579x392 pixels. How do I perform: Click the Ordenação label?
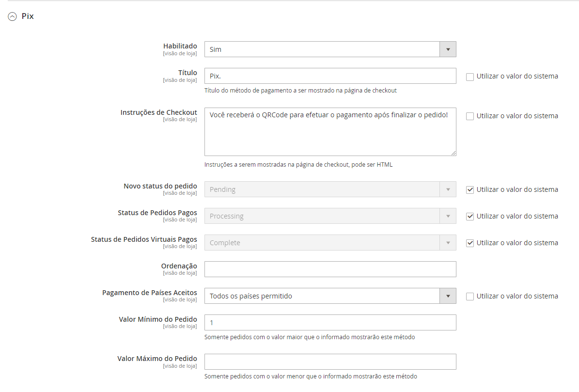click(179, 266)
